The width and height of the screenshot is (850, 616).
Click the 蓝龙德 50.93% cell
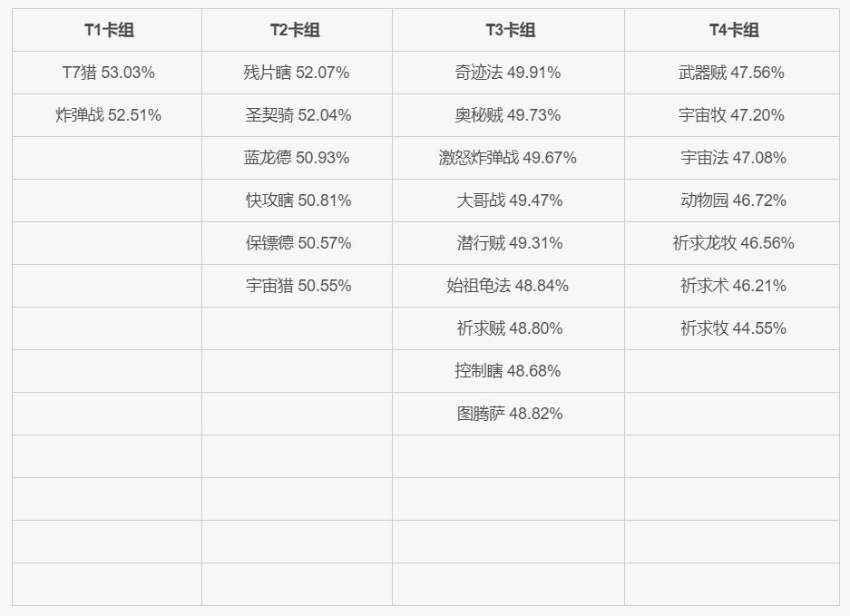pyautogui.click(x=297, y=158)
